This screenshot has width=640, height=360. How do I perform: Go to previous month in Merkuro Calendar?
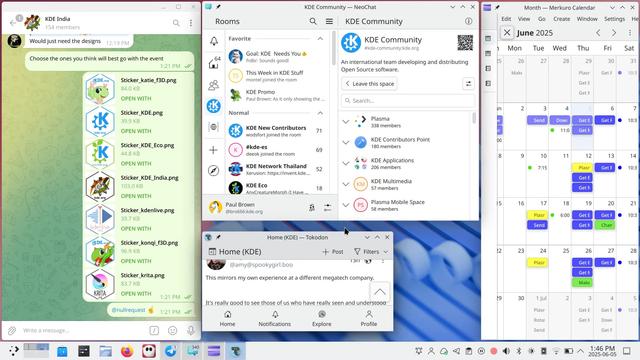(x=598, y=33)
